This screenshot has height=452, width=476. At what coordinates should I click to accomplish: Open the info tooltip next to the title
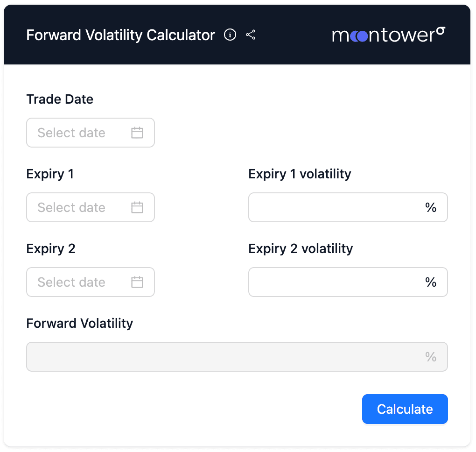click(230, 35)
